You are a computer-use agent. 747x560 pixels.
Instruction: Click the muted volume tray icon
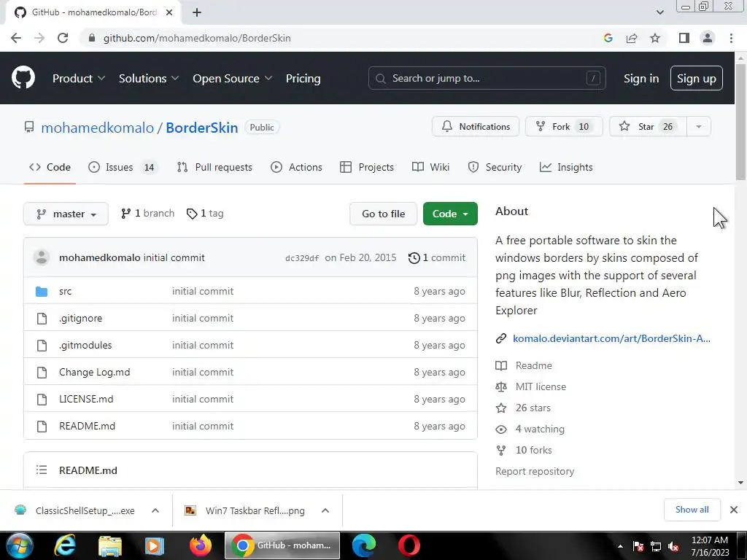pyautogui.click(x=673, y=547)
